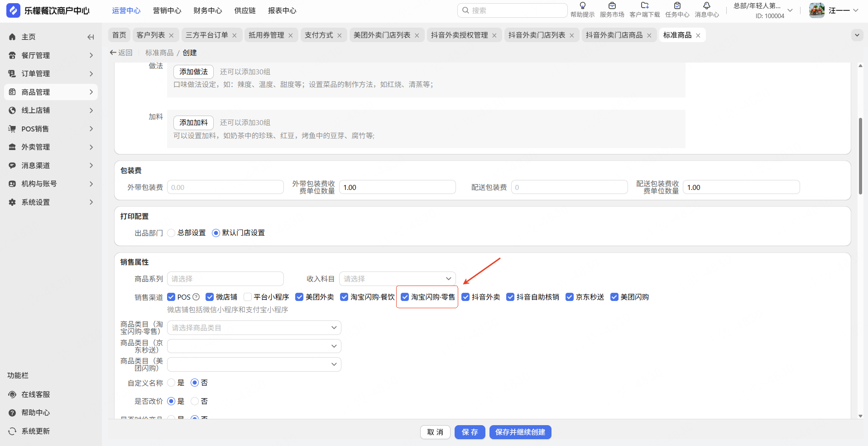
Task: Enable the 平台小程序 channel checkbox
Action: [248, 297]
